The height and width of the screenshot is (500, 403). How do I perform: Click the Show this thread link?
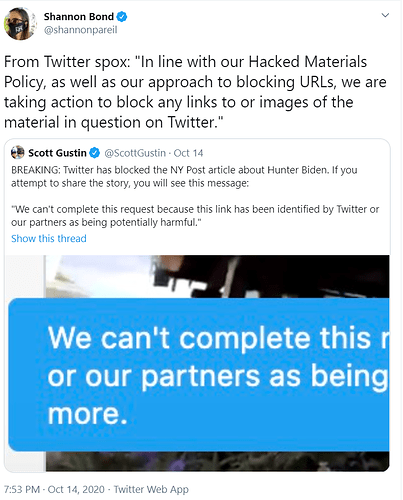49,239
